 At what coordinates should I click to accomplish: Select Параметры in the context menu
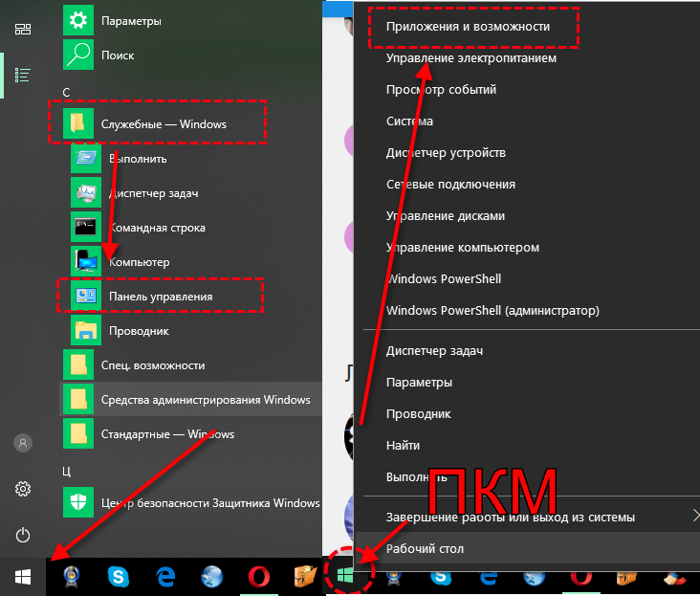(x=419, y=382)
